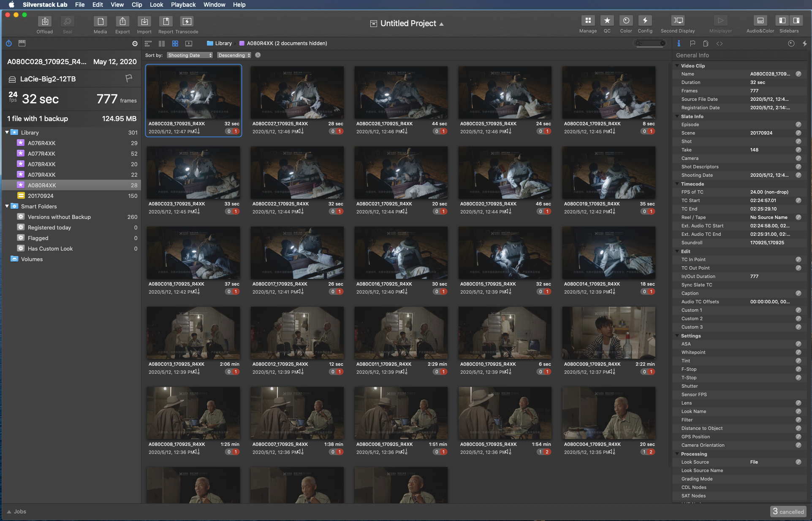Toggle grid collection view mode

tap(175, 43)
